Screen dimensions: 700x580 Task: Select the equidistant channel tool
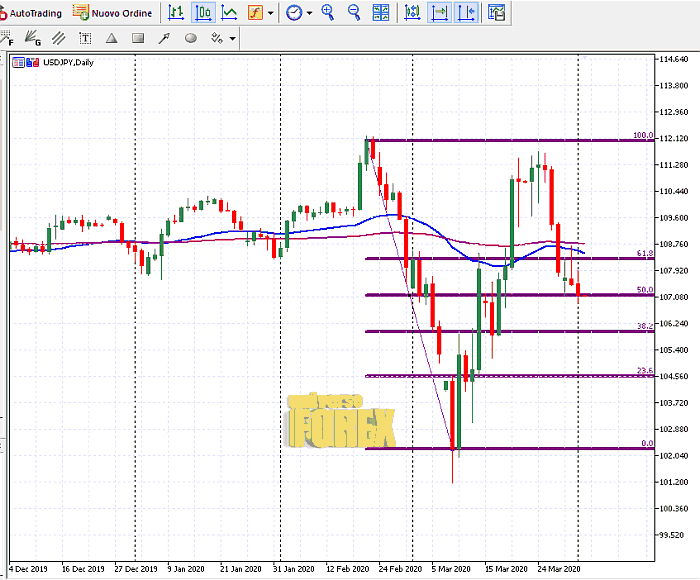click(60, 39)
